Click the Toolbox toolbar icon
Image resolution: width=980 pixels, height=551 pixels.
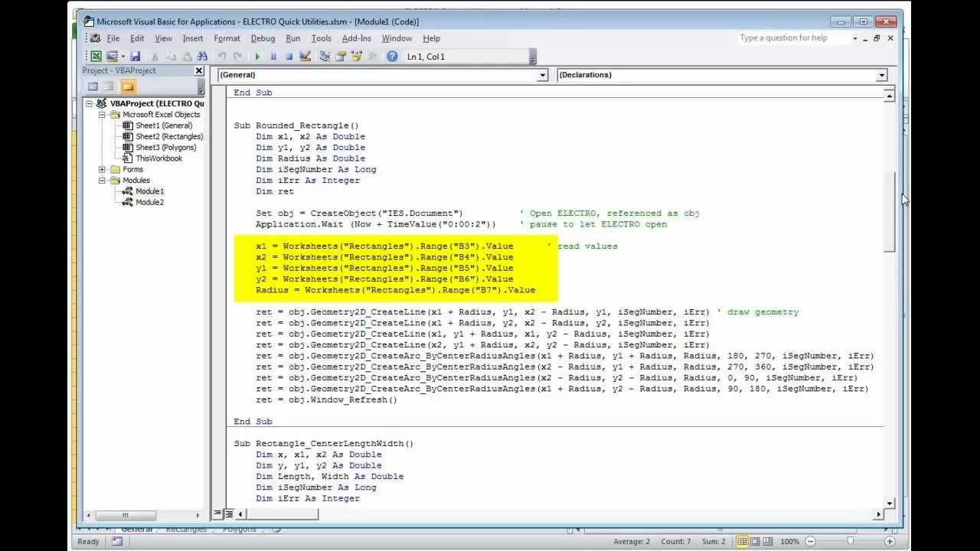373,56
